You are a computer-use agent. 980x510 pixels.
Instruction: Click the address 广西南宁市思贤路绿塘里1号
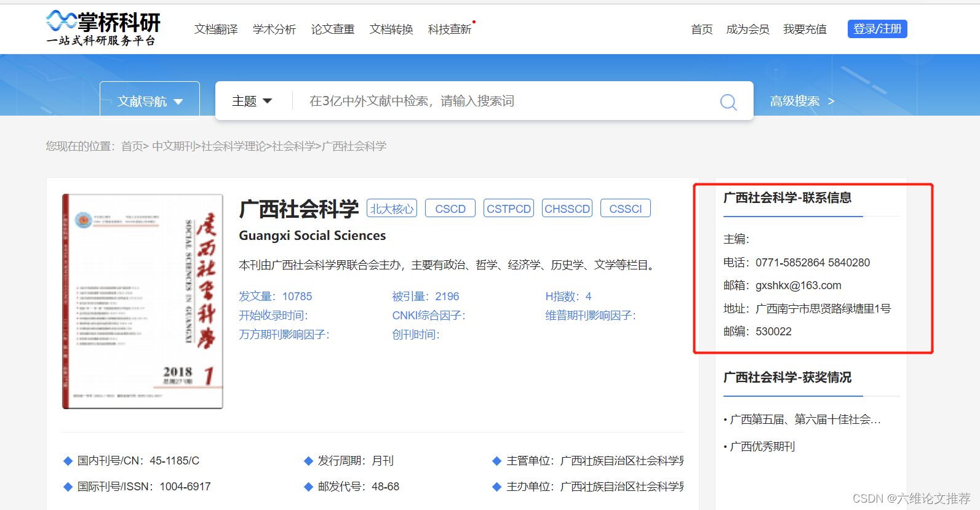pos(823,309)
